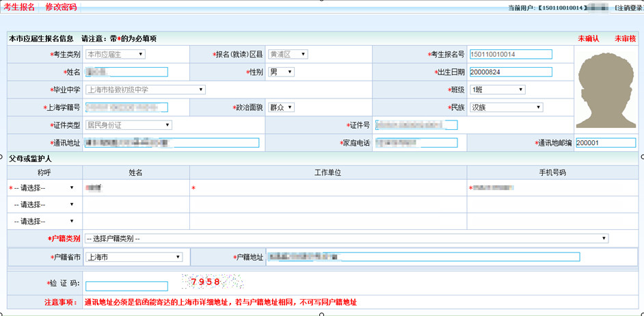Open the 班级 dropdown
Screen dimensions: 644x316
(497, 90)
